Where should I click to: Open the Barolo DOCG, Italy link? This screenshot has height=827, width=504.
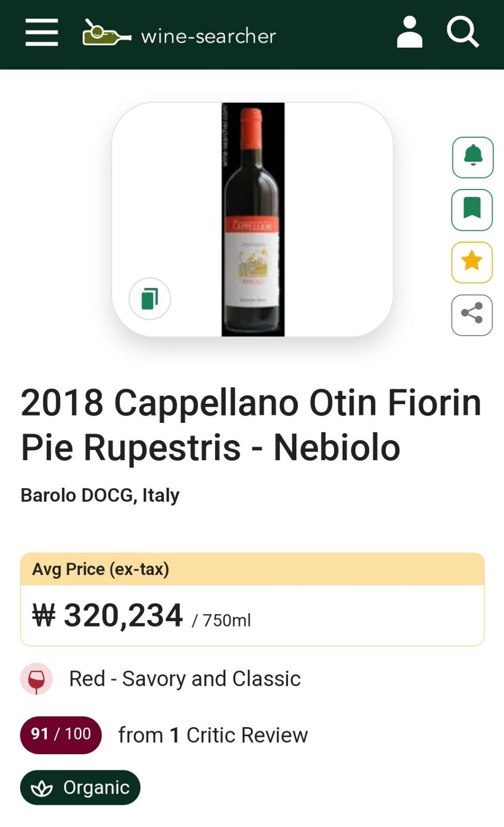point(100,495)
